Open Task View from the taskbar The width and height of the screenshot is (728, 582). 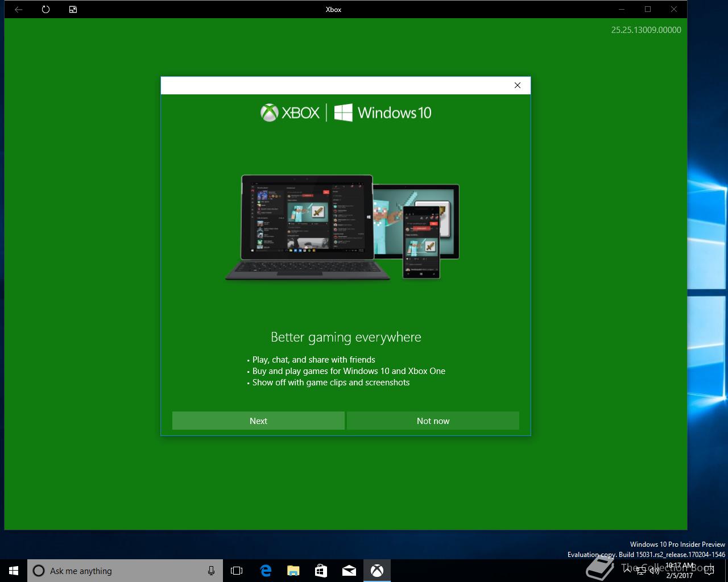click(x=237, y=571)
